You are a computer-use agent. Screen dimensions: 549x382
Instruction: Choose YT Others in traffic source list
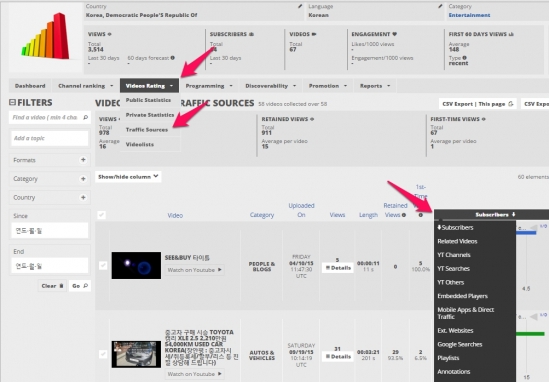[x=451, y=282]
